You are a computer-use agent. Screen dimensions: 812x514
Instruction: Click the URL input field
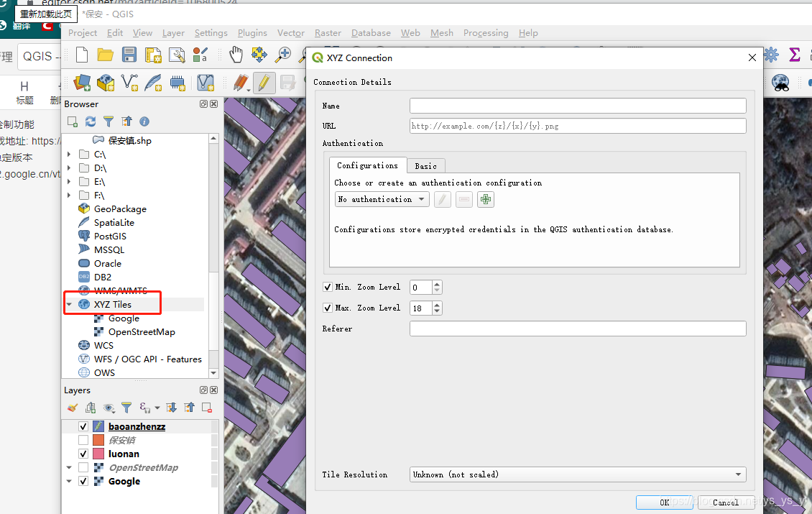click(x=578, y=126)
